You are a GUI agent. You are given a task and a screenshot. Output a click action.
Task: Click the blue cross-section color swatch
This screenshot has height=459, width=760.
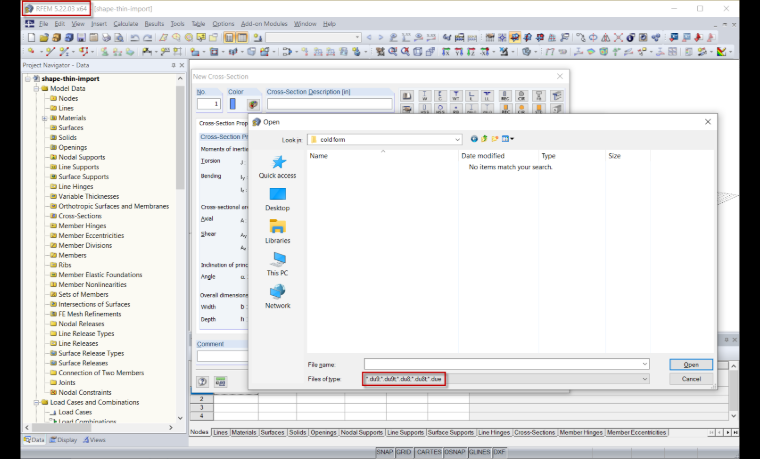[x=233, y=104]
